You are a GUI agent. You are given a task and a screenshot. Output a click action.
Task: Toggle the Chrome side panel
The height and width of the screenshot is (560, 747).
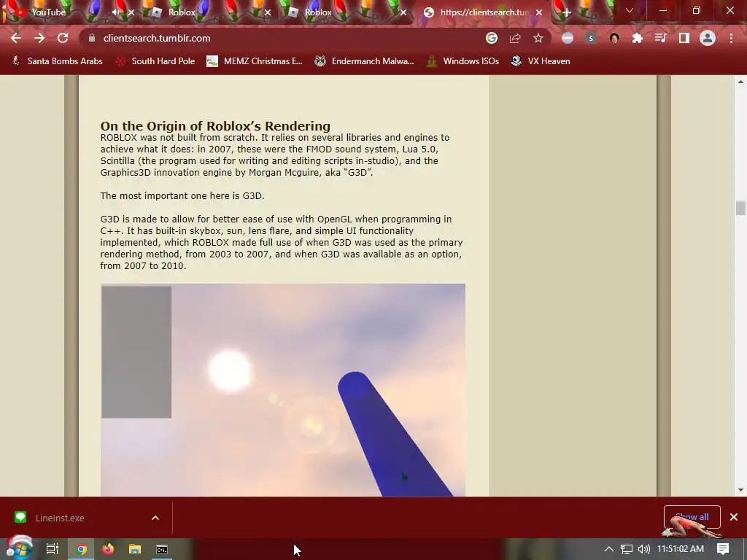(x=684, y=38)
